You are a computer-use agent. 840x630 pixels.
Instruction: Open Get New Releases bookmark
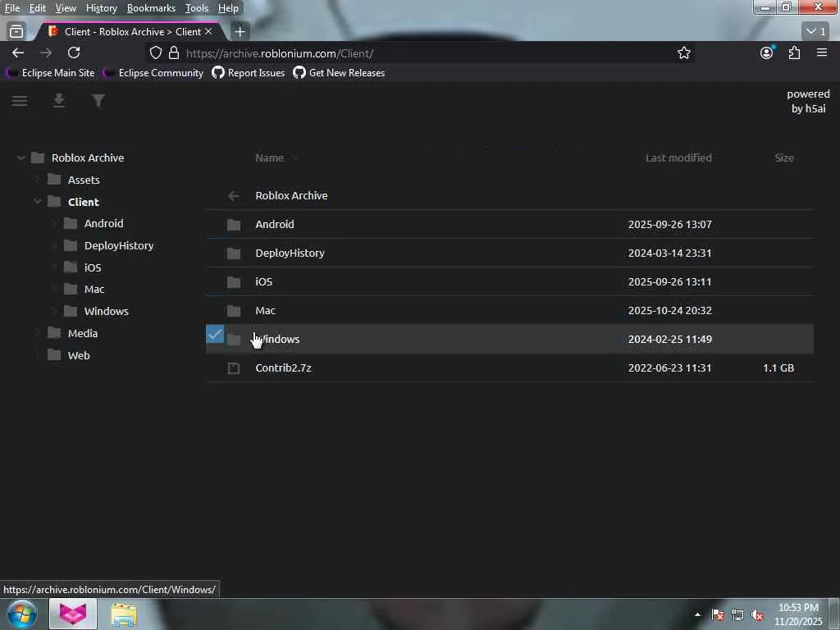(x=339, y=73)
